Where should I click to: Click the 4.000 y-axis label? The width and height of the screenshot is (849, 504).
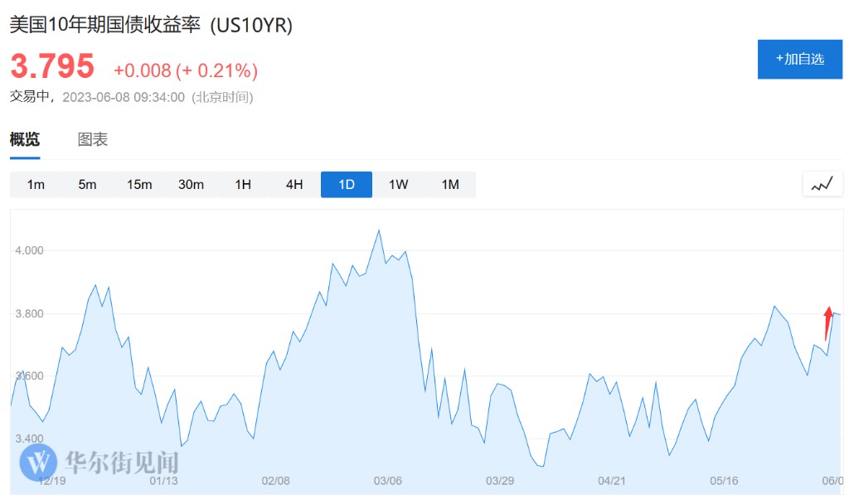tap(29, 250)
